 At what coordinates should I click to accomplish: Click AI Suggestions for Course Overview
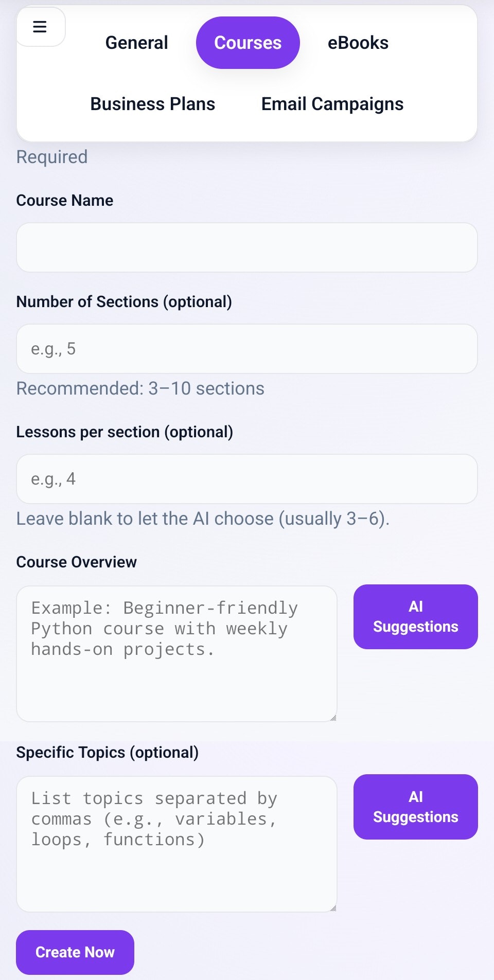[415, 616]
